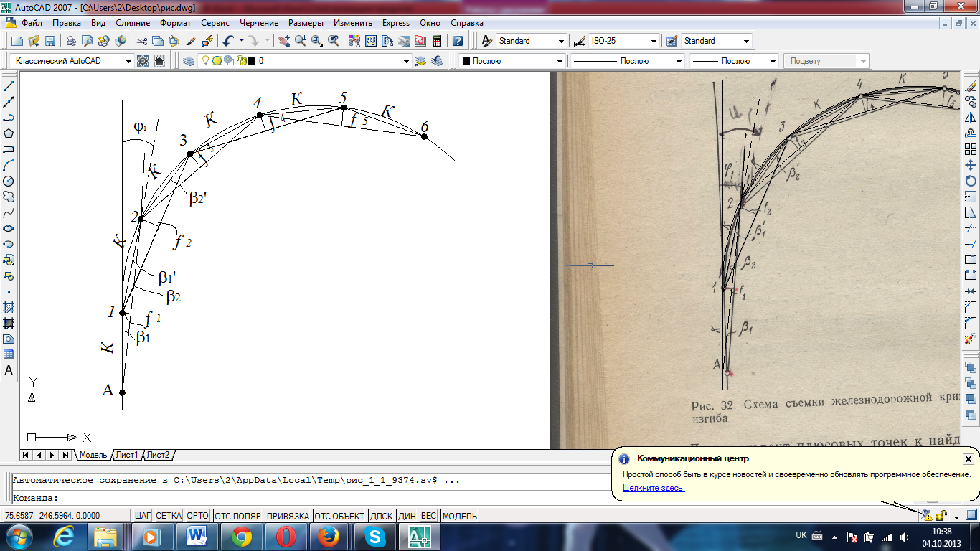Open the text style Standard dropdown

(x=561, y=41)
